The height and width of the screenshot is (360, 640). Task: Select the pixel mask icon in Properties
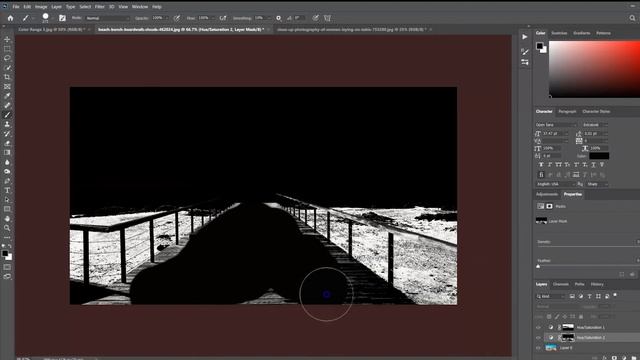[x=549, y=206]
